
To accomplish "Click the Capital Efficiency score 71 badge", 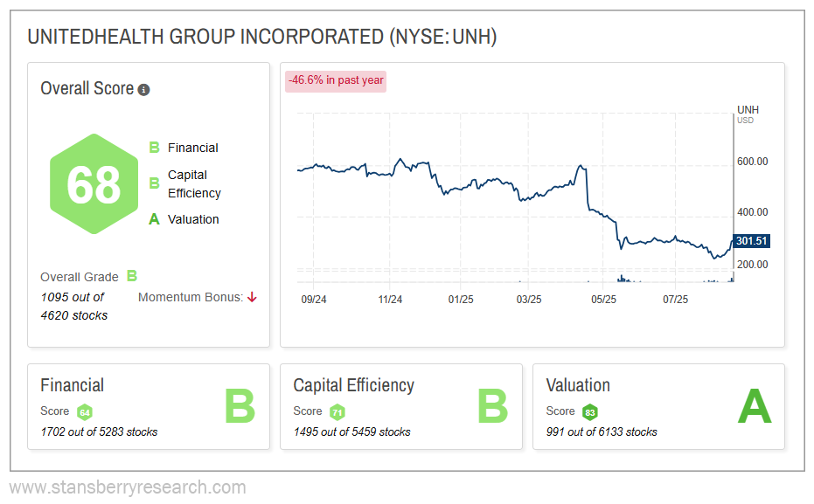I will (x=337, y=411).
